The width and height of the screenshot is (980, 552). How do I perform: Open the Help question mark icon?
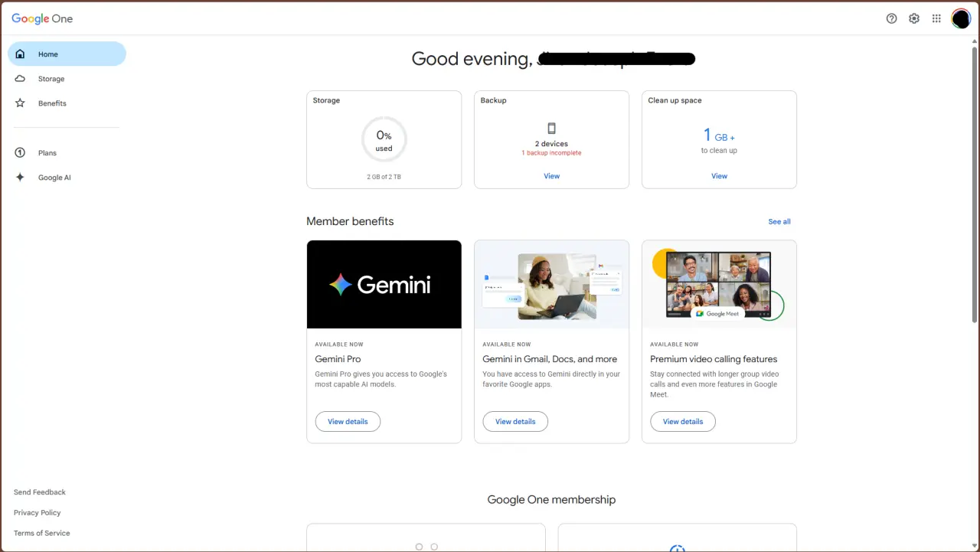tap(891, 18)
